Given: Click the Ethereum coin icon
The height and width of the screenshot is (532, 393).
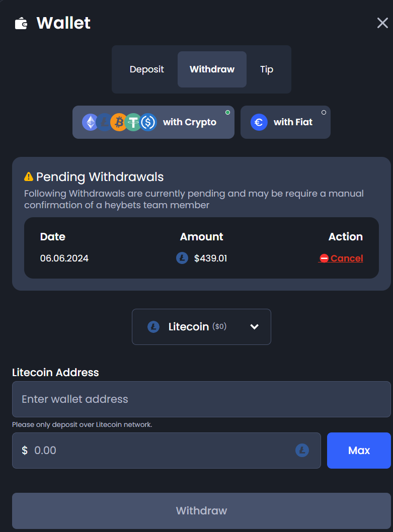Looking at the screenshot, I should tap(90, 122).
